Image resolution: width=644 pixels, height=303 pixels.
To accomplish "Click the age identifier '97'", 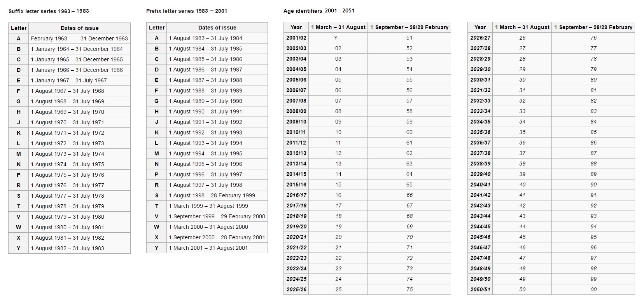I will [593, 258].
